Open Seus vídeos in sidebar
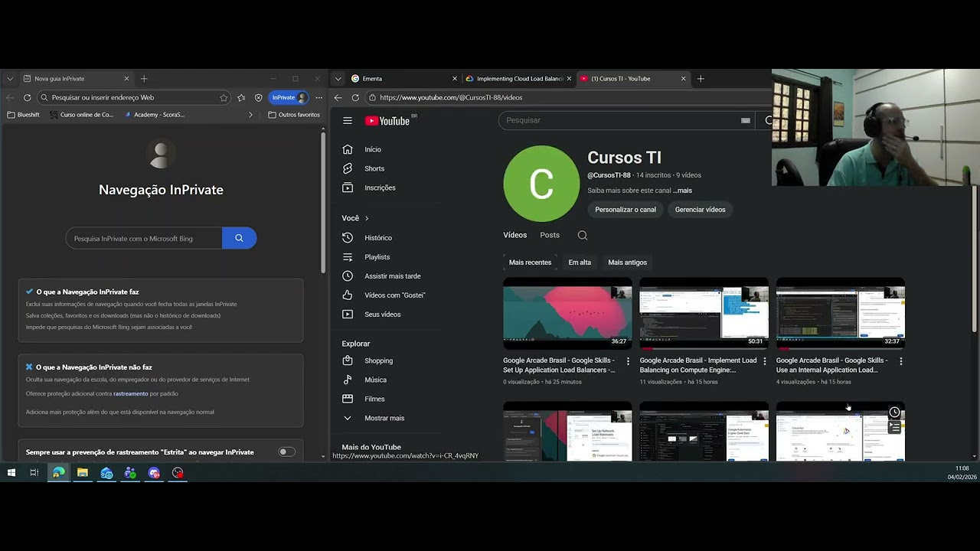The height and width of the screenshot is (551, 980). tap(382, 315)
